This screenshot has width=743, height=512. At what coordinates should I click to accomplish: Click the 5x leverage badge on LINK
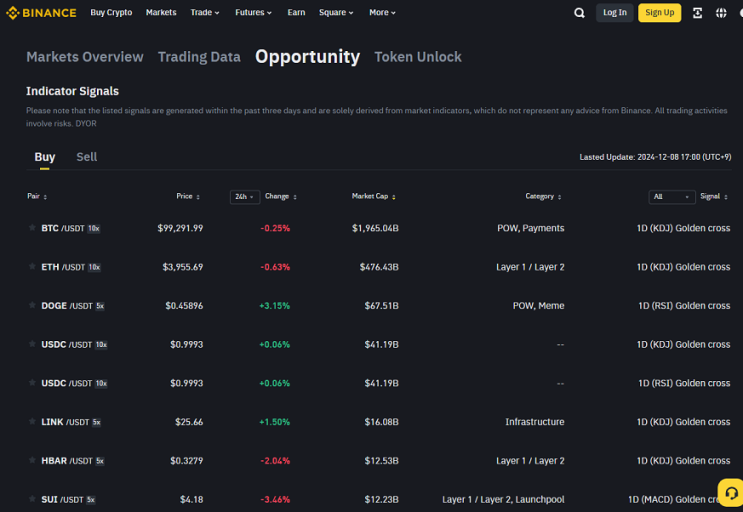tap(96, 422)
